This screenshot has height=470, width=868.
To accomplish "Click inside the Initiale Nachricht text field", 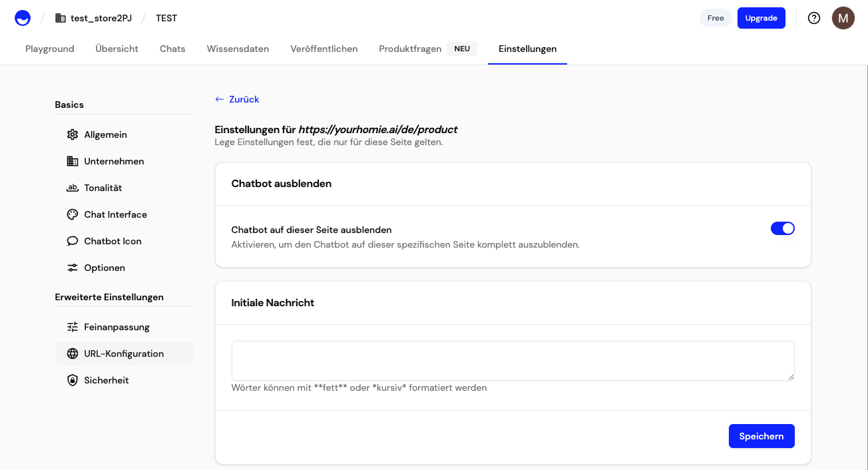I will click(x=513, y=360).
